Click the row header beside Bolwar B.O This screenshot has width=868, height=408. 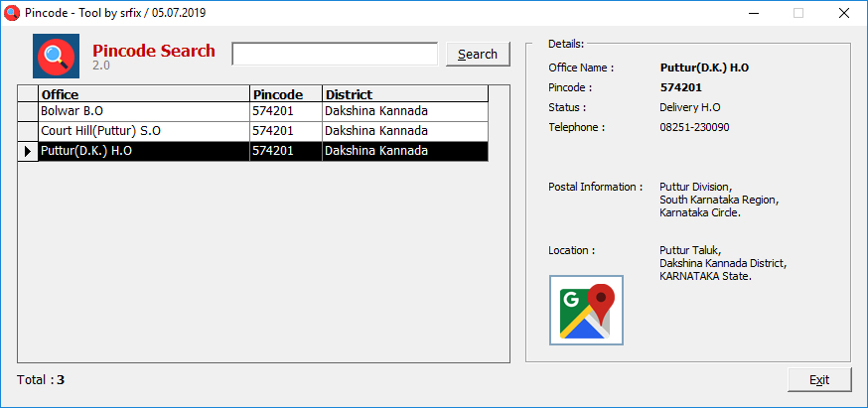pos(28,111)
